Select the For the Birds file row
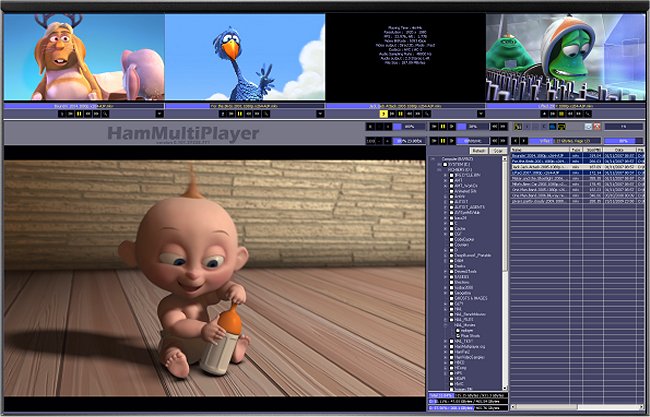This screenshot has width=650, height=417. tap(577, 161)
